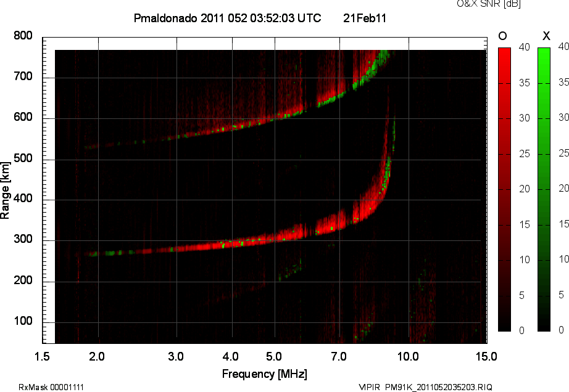This screenshot has height=392, width=569.
Task: Click the '0' tick beside the green X bar
Action: (x=561, y=330)
